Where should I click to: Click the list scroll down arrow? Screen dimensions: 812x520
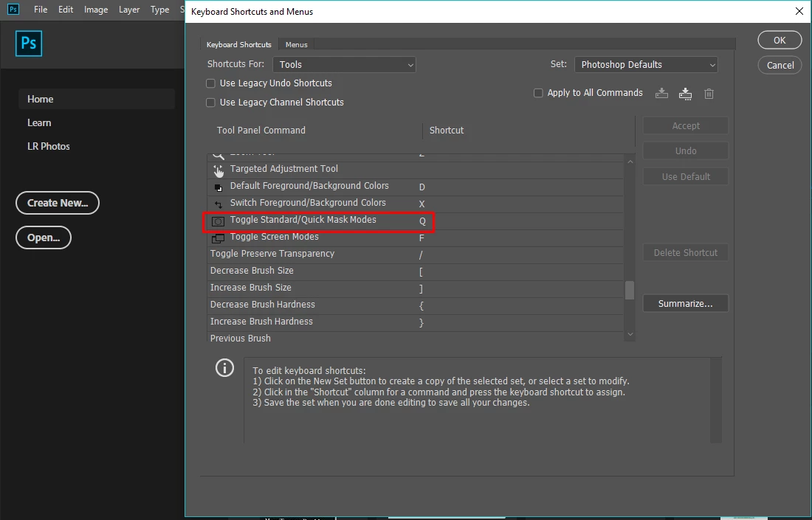(x=630, y=334)
